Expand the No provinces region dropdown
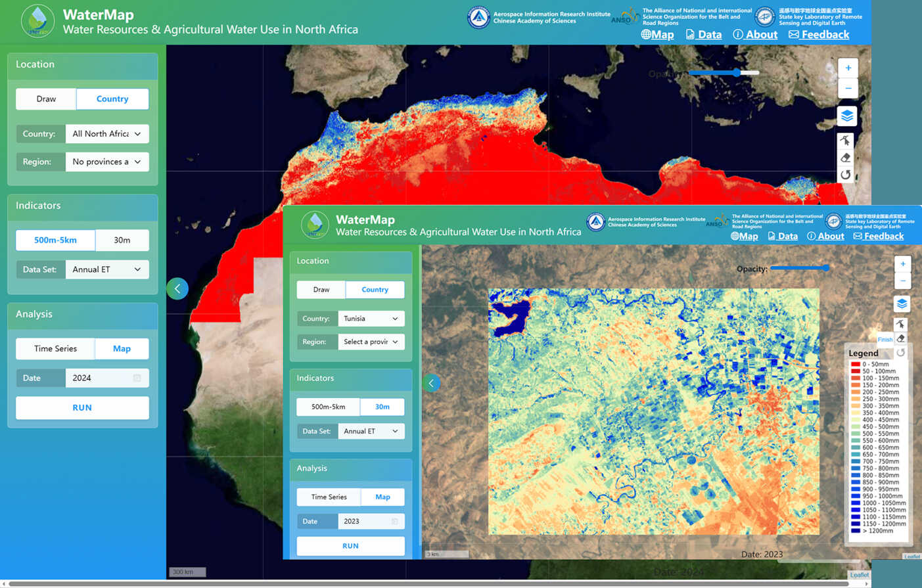Viewport: 922px width, 588px height. [106, 162]
